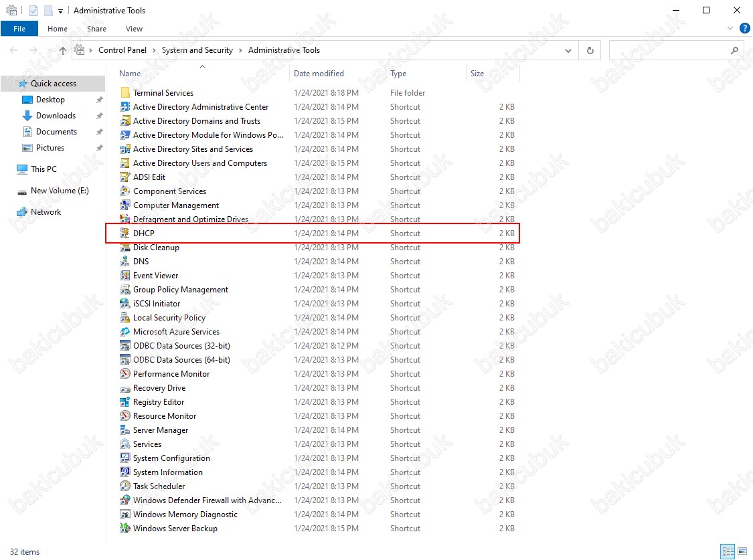753x560 pixels.
Task: Click the Control Panel breadcrumb
Action: 122,50
